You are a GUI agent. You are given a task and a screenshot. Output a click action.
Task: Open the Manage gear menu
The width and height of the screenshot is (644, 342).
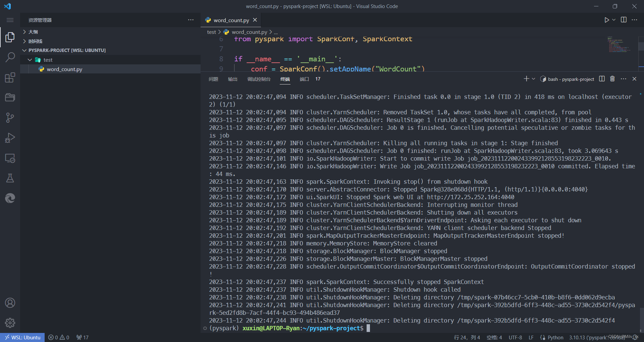10,323
